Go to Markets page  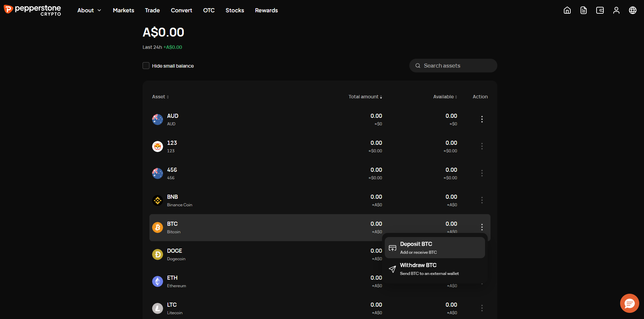(x=123, y=10)
